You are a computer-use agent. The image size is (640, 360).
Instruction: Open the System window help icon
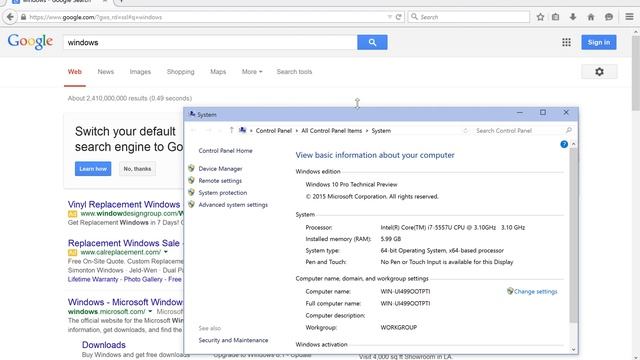click(x=564, y=144)
